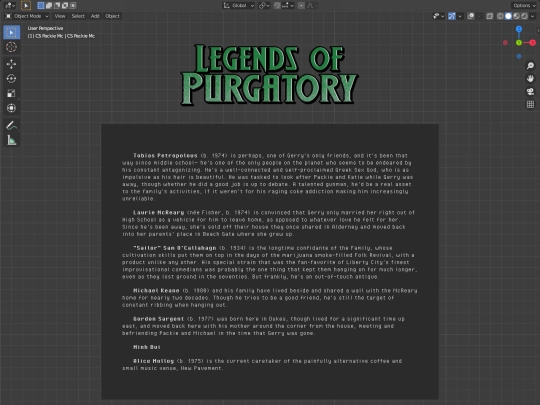540x405 pixels.
Task: Open the Add menu
Action: (95, 16)
